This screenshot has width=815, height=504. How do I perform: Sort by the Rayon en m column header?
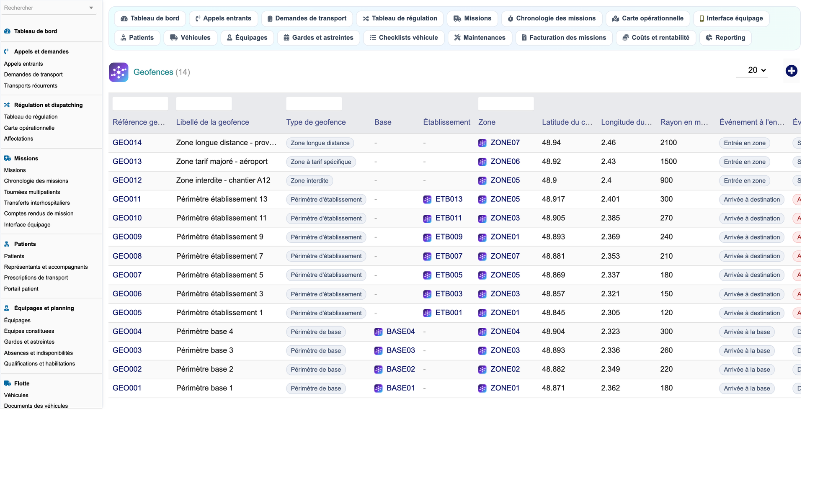click(684, 122)
